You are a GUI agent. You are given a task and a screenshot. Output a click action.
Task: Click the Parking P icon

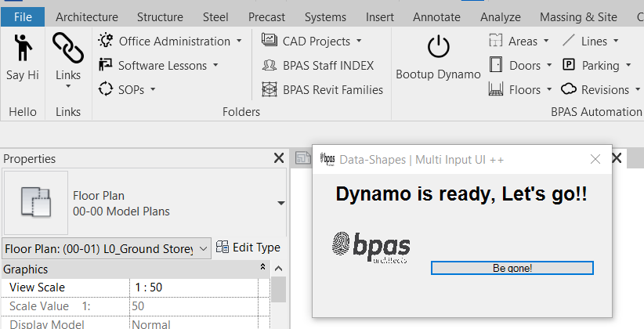tap(569, 64)
